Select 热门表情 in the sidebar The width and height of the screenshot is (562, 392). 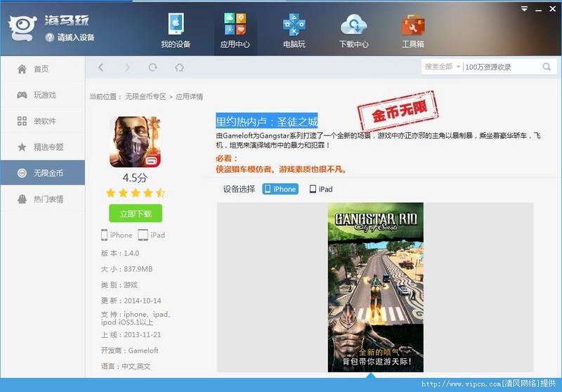coord(43,199)
